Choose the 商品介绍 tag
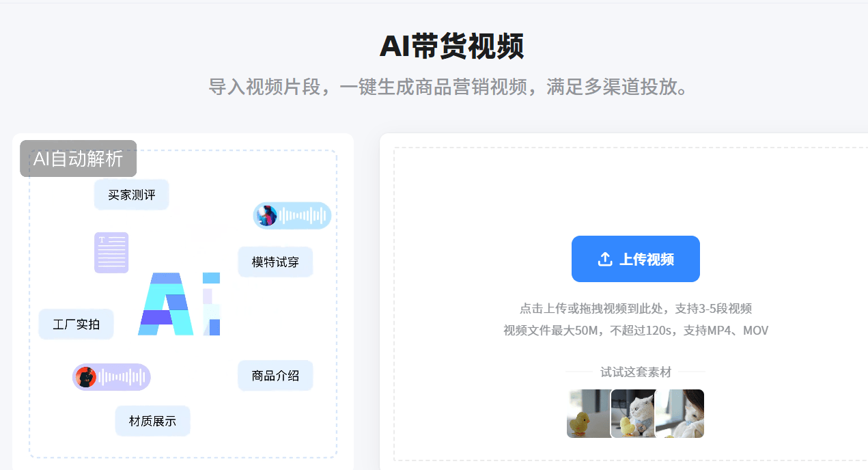The width and height of the screenshot is (868, 470). (x=275, y=376)
